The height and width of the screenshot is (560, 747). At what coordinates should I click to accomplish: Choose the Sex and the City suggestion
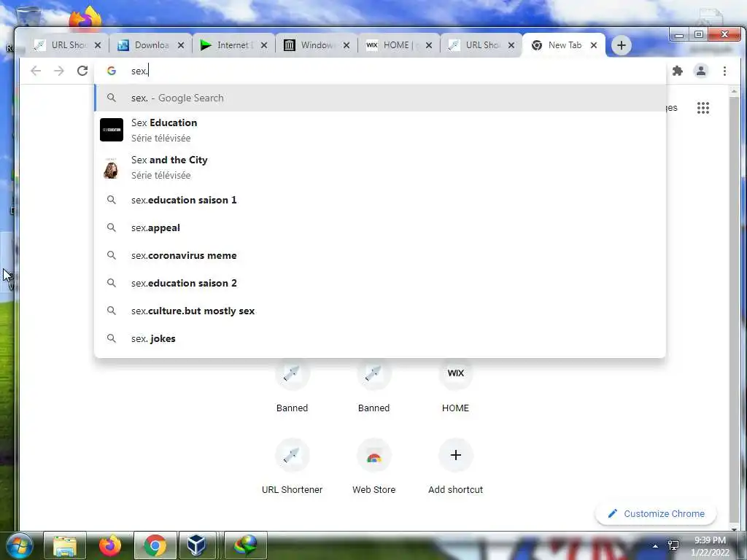click(x=380, y=167)
